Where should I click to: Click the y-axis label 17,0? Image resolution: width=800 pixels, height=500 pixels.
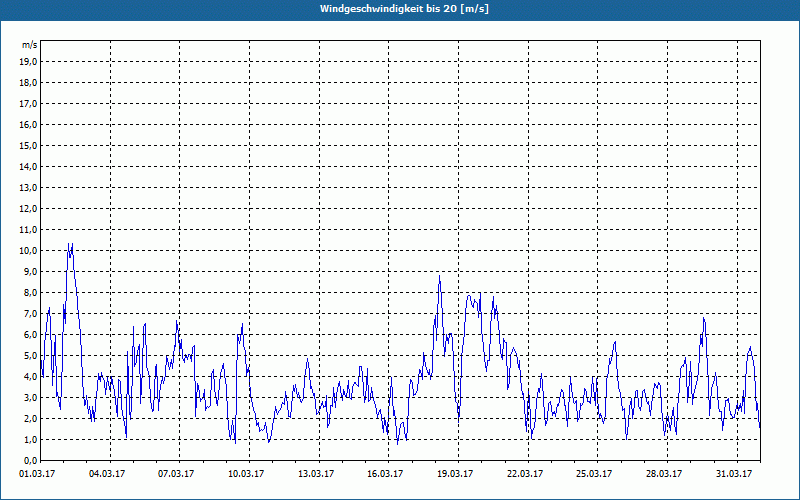(x=28, y=104)
